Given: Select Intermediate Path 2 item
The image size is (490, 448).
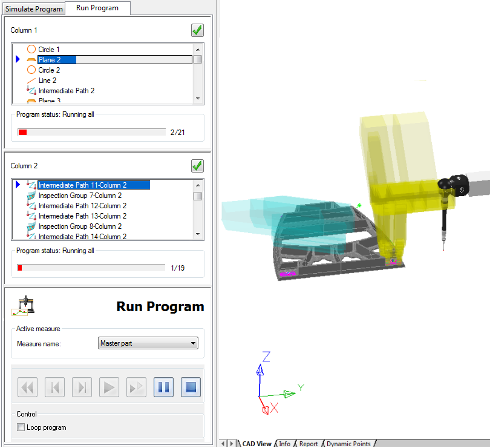Looking at the screenshot, I should 67,91.
